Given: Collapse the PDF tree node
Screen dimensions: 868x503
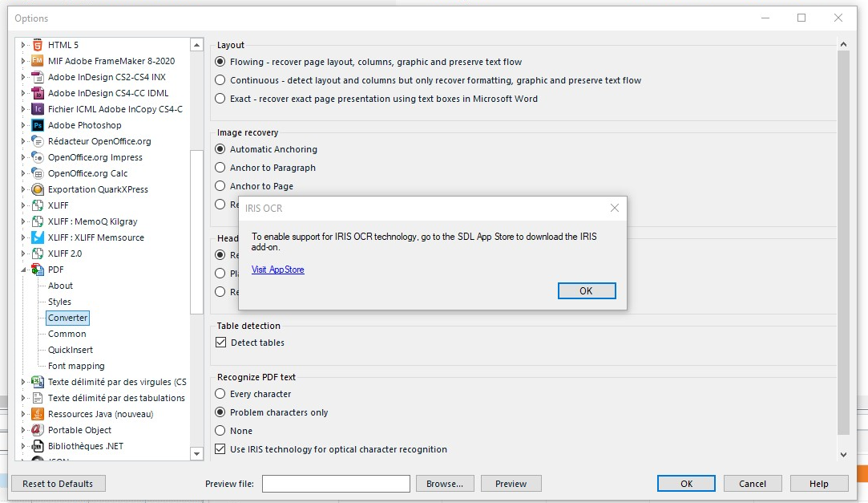Looking at the screenshot, I should (23, 270).
